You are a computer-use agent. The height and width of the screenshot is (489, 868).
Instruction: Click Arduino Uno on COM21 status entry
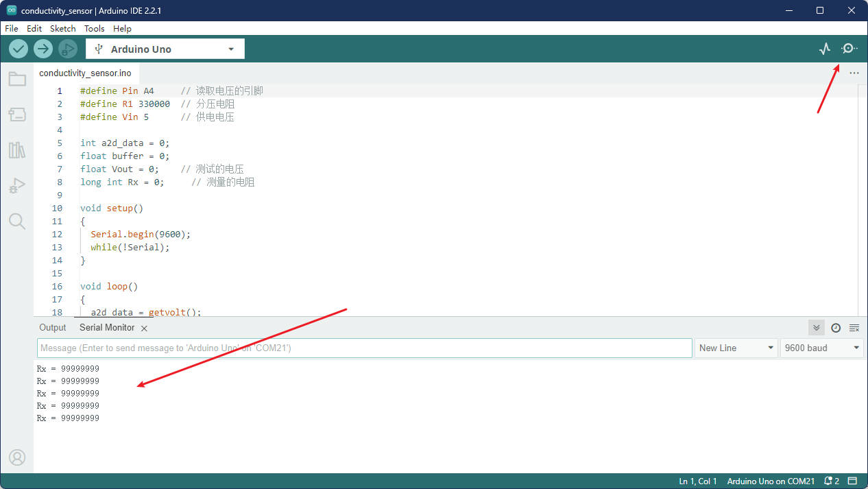tap(771, 481)
